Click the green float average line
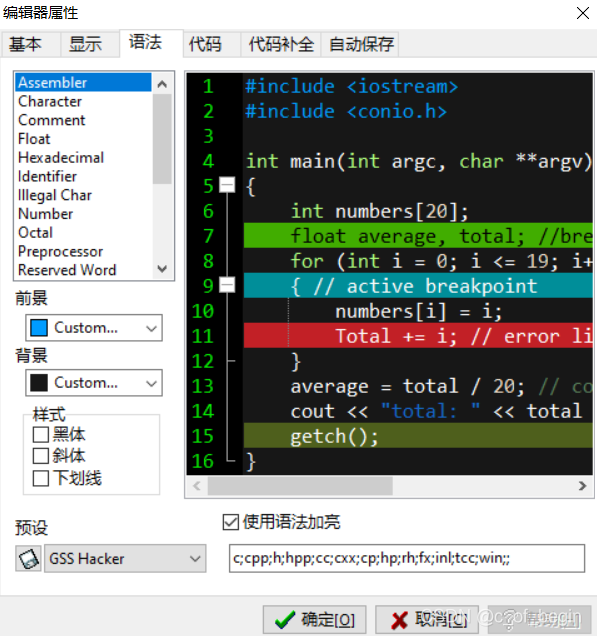The image size is (597, 636). 418,236
